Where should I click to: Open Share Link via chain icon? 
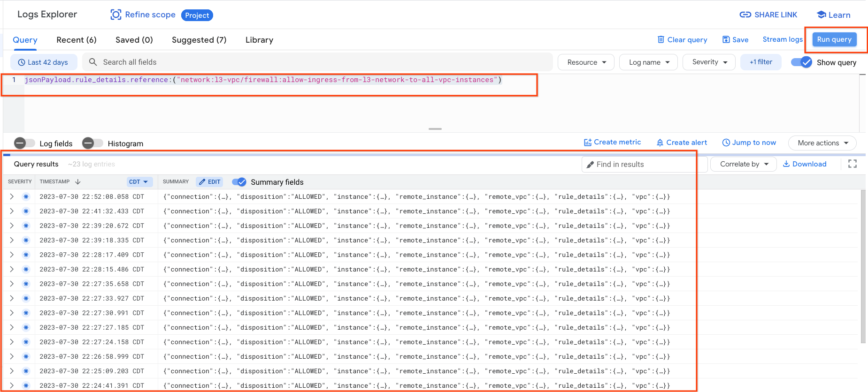point(745,15)
